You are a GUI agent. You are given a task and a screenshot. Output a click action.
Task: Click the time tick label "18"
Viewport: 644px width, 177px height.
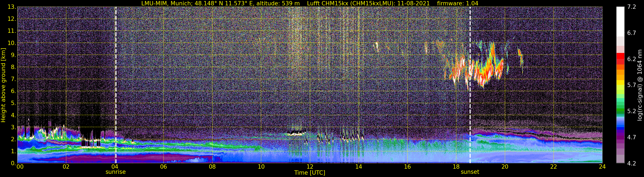click(x=456, y=167)
